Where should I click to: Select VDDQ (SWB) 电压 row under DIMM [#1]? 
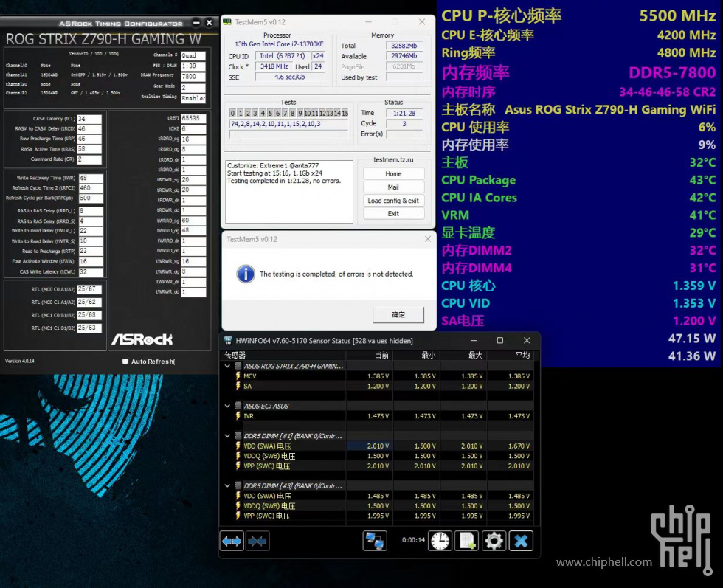(377, 456)
